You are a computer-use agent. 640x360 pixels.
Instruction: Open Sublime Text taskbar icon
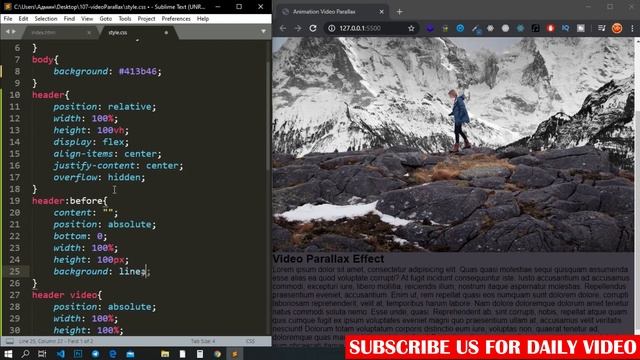[x=235, y=354]
